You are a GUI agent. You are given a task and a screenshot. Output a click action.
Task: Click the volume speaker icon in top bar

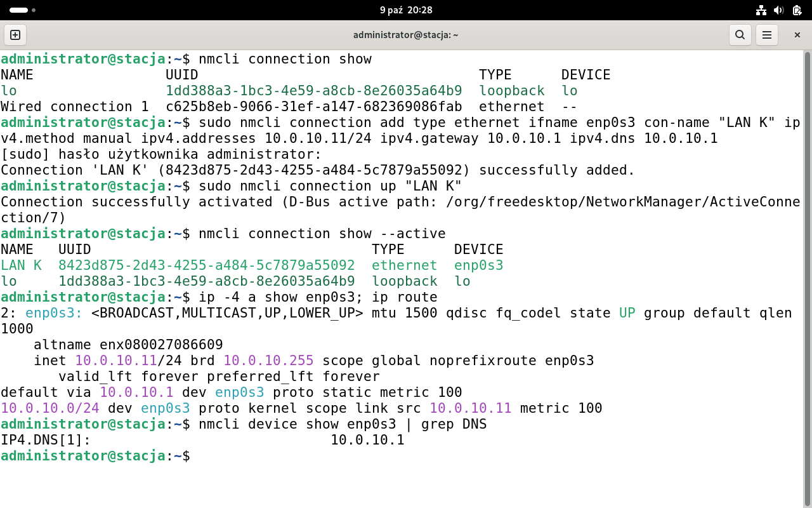[x=780, y=10]
